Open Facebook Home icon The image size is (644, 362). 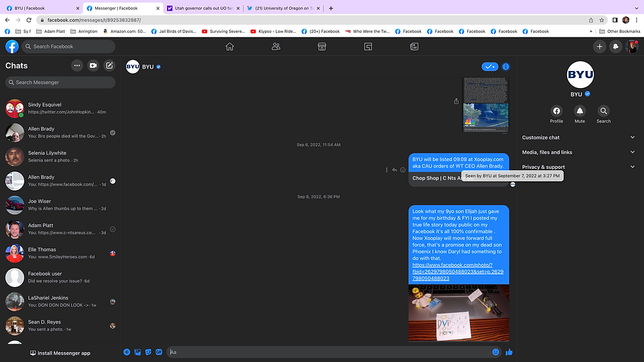[229, 47]
